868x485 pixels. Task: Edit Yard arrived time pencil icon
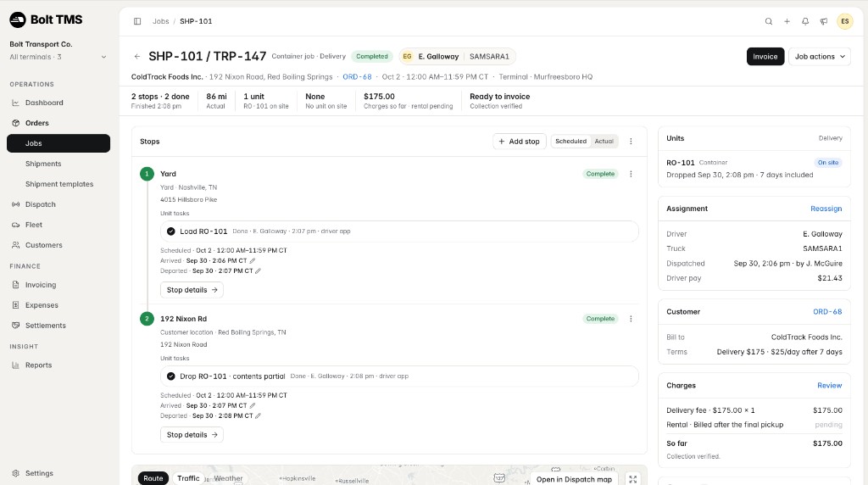(x=253, y=261)
